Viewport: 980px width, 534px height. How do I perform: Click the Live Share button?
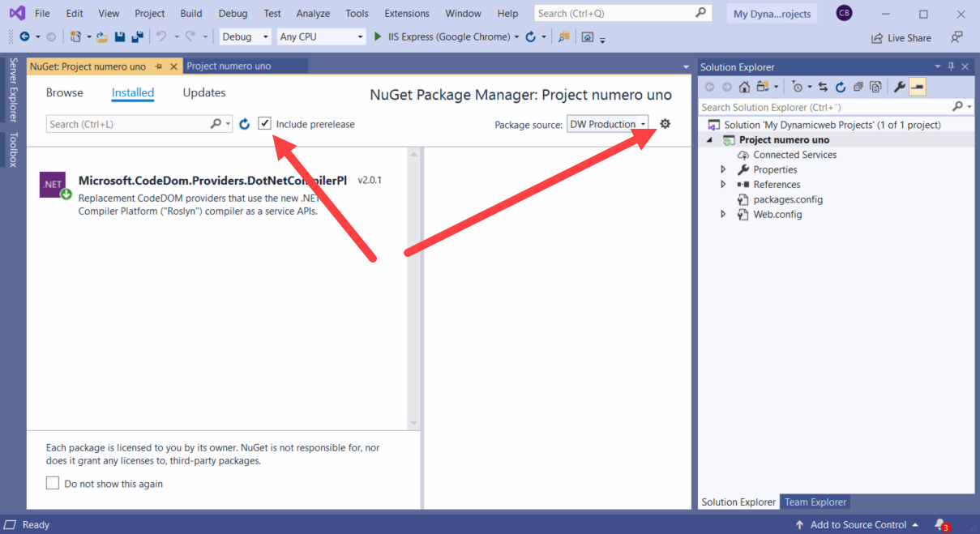(x=901, y=37)
